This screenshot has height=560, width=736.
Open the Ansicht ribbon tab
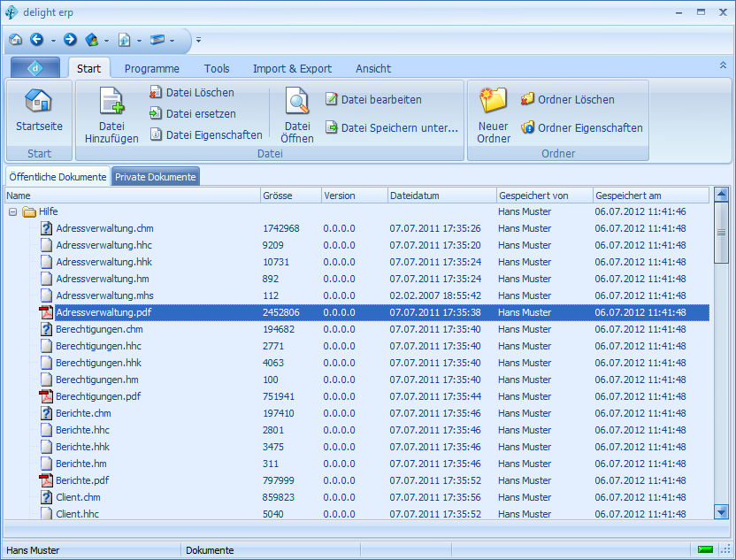372,68
